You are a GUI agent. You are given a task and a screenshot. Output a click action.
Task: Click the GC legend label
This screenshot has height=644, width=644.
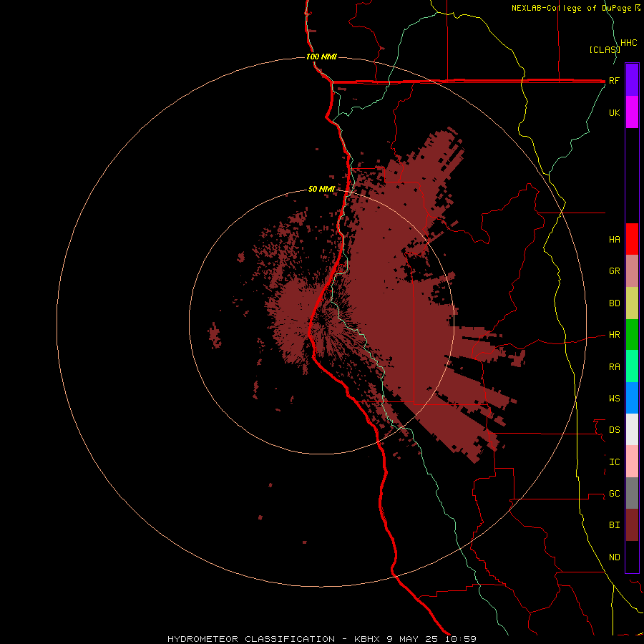click(614, 493)
